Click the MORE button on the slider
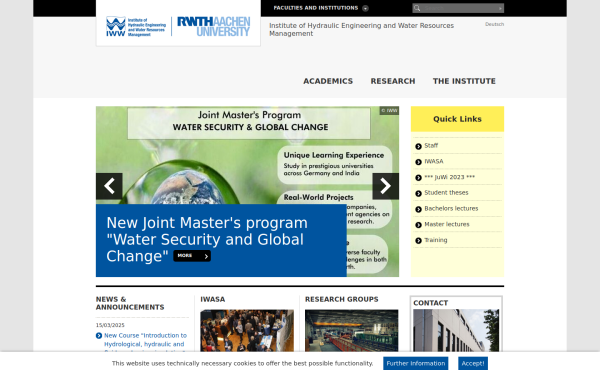This screenshot has width=600, height=375. coord(192,256)
